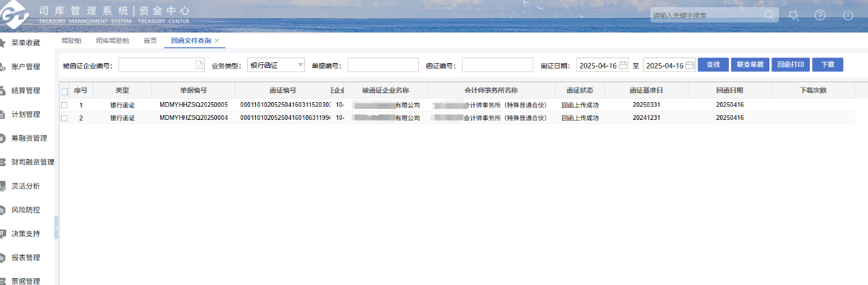Screen dimensions: 868x285
Task: Click the power logout icon
Action: (x=848, y=15)
